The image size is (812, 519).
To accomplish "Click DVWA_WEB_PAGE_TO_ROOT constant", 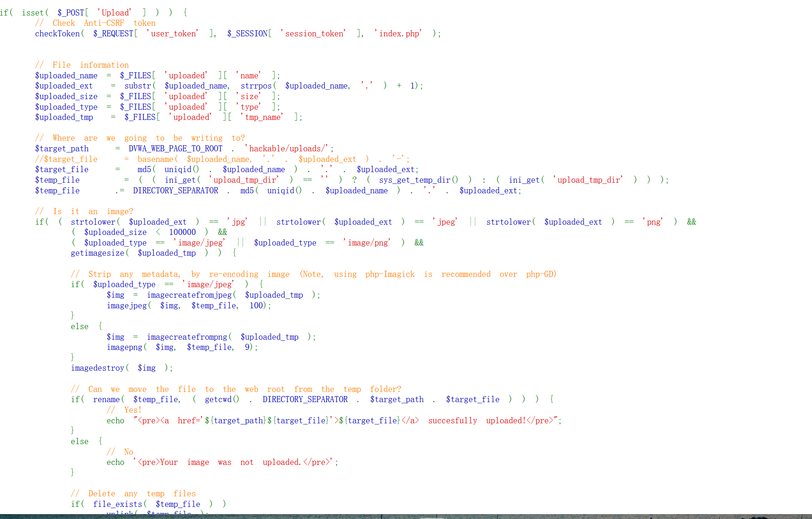I will tap(175, 149).
